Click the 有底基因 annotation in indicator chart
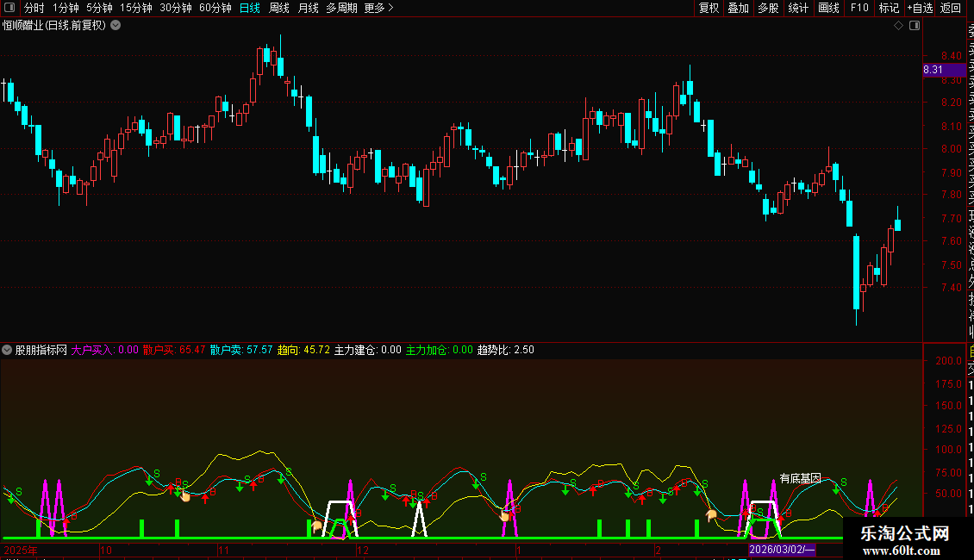The image size is (974, 560). click(x=801, y=478)
